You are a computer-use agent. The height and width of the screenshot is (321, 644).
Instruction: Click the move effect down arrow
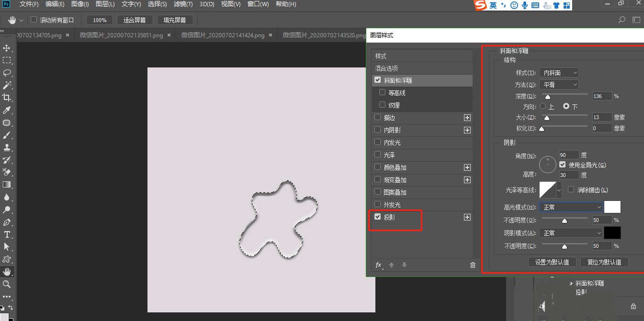pyautogui.click(x=404, y=265)
